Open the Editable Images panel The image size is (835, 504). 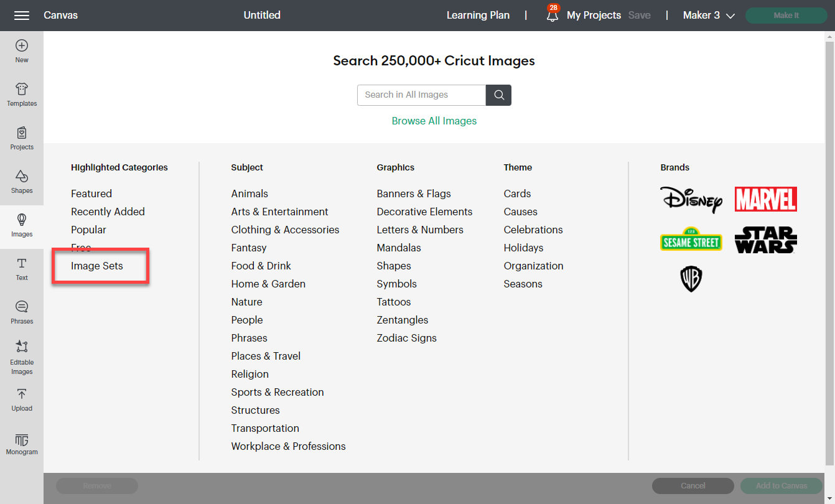22,357
